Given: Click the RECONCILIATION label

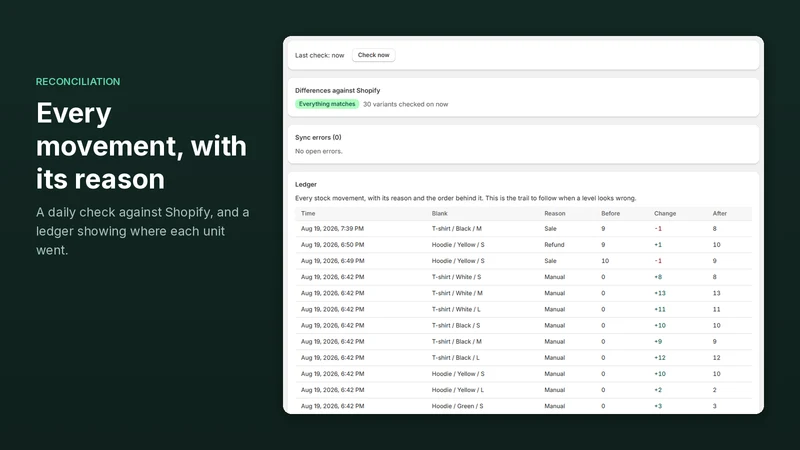Looking at the screenshot, I should 78,82.
